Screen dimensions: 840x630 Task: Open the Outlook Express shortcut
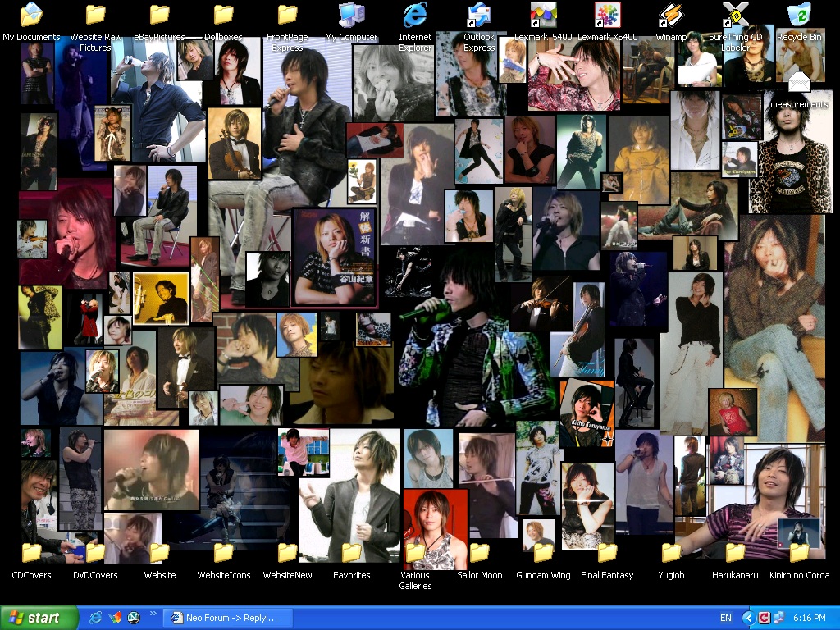(x=479, y=16)
